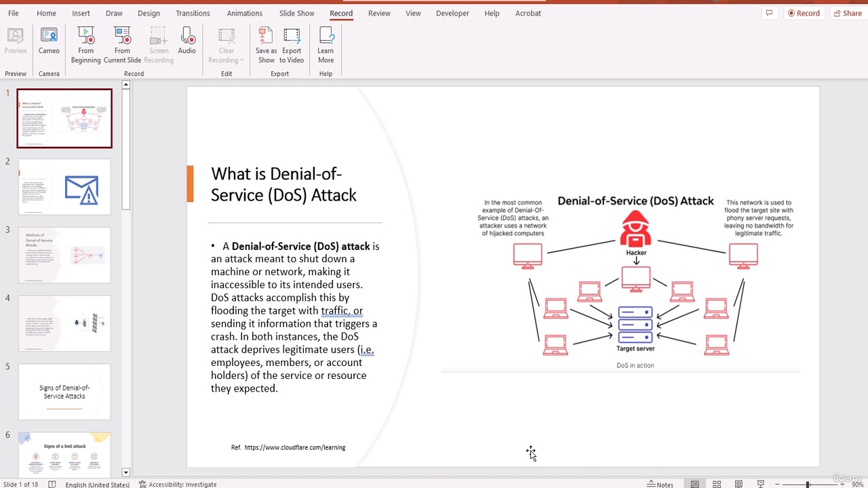
Task: Open the Comments pane icon
Action: 769,13
